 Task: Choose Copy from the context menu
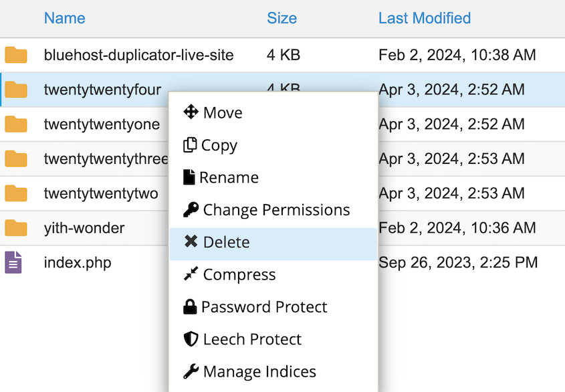pos(274,145)
